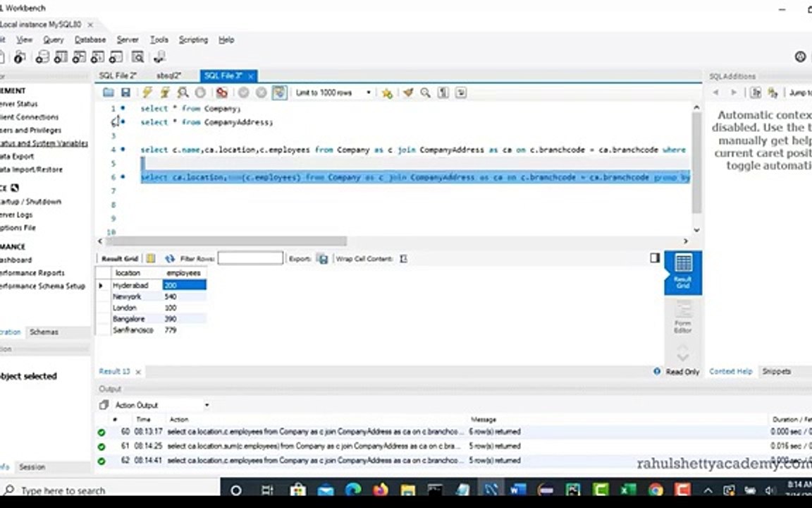The width and height of the screenshot is (812, 508).
Task: Click the reconnect to DBMS icon
Action: (159, 57)
